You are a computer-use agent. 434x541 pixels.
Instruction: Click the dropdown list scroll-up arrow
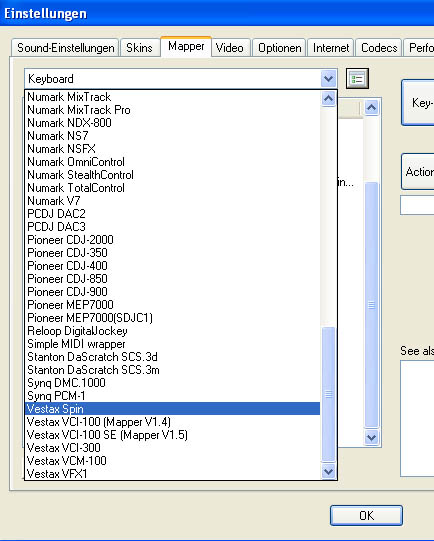click(328, 99)
